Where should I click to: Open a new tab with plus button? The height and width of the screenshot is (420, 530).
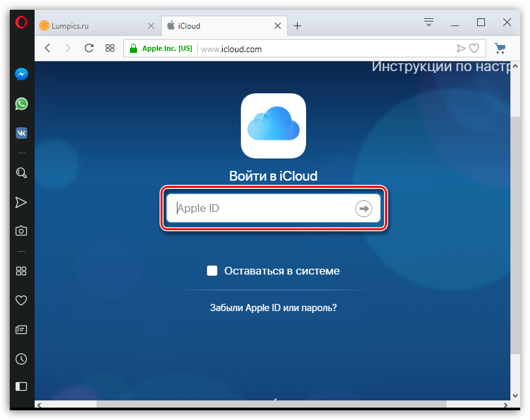(298, 26)
